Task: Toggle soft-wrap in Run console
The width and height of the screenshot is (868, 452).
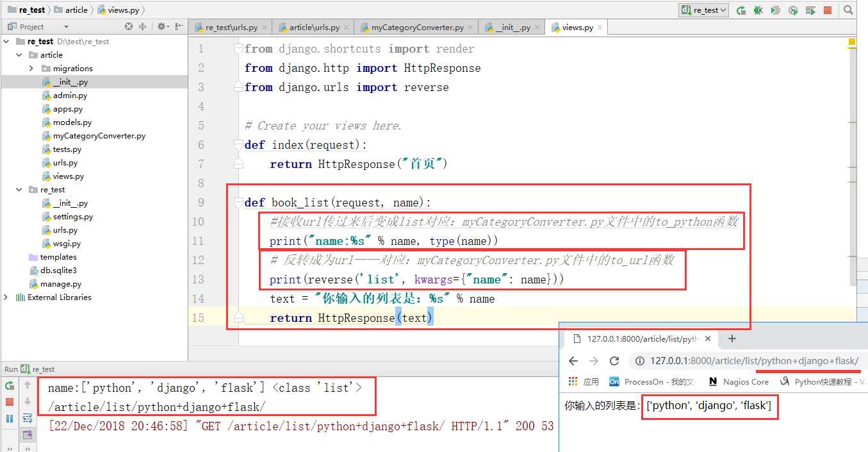Action: (28, 419)
